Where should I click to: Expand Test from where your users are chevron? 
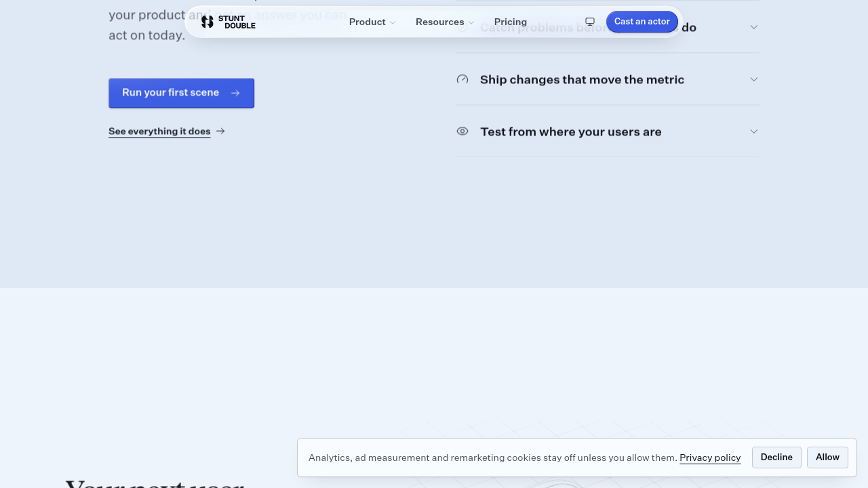coord(753,131)
